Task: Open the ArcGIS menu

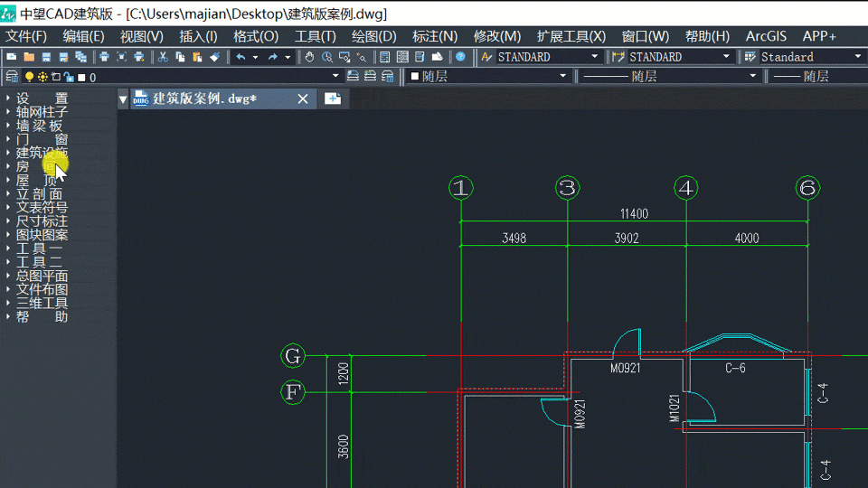Action: (x=766, y=36)
